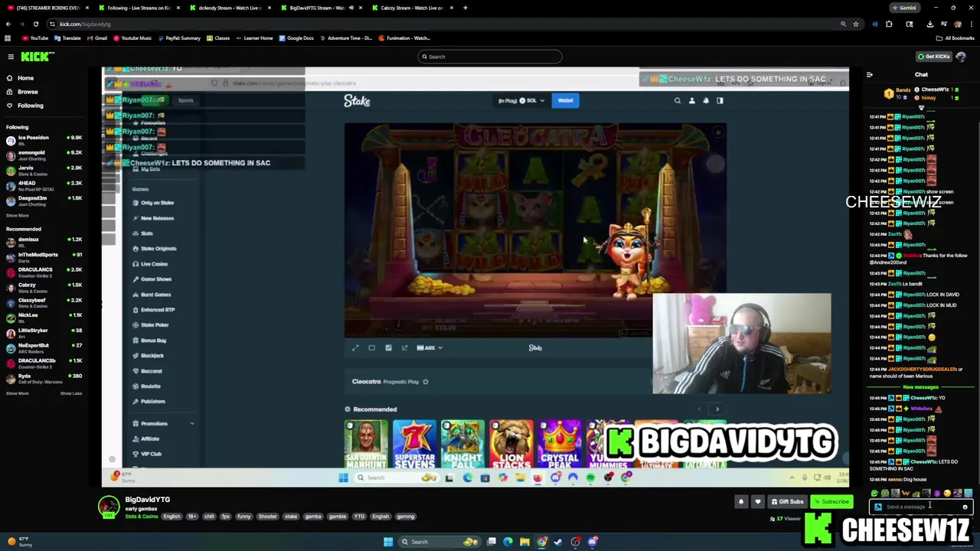Open the YouTube bookmark

click(x=35, y=37)
